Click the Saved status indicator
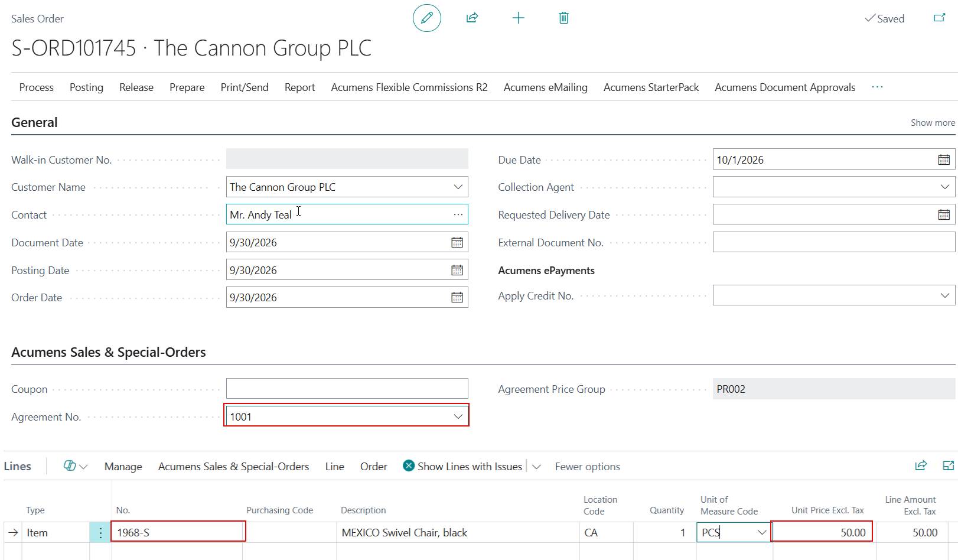The width and height of the screenshot is (958, 560). tap(885, 18)
